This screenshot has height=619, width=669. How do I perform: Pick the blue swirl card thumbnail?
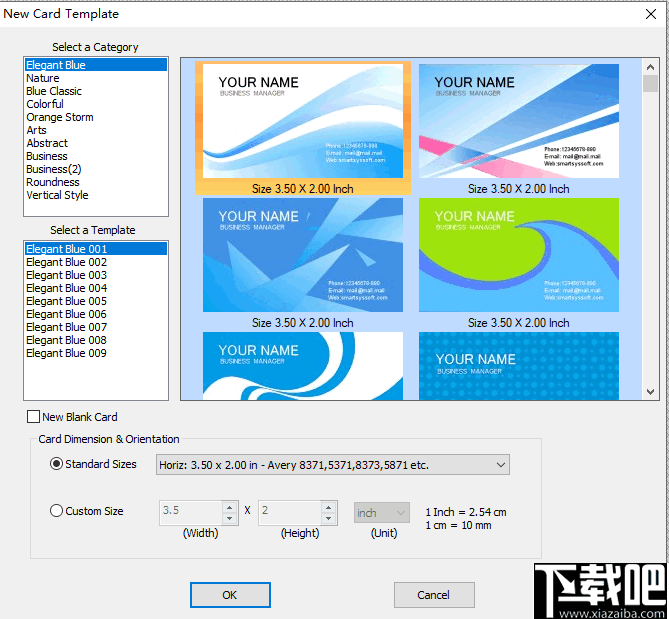coord(303,366)
